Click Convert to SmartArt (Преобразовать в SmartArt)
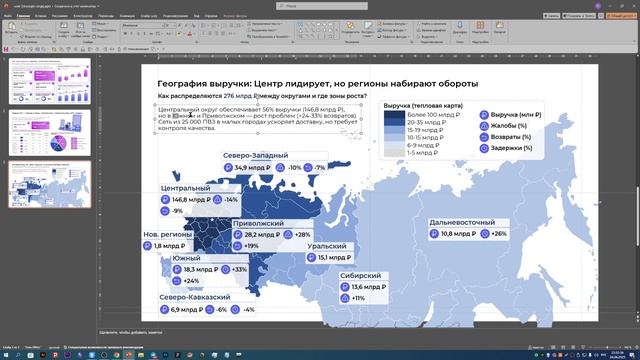Screen dimensions: 640x360 click(x=268, y=37)
